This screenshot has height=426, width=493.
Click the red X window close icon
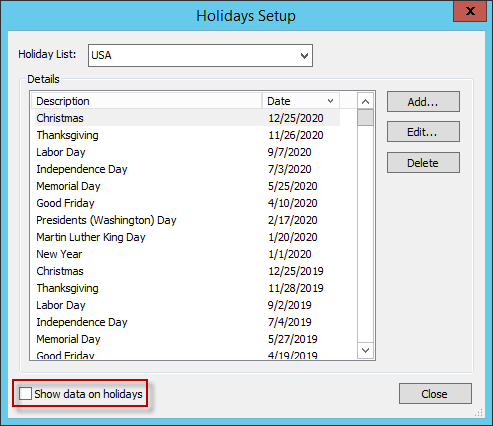pos(470,11)
